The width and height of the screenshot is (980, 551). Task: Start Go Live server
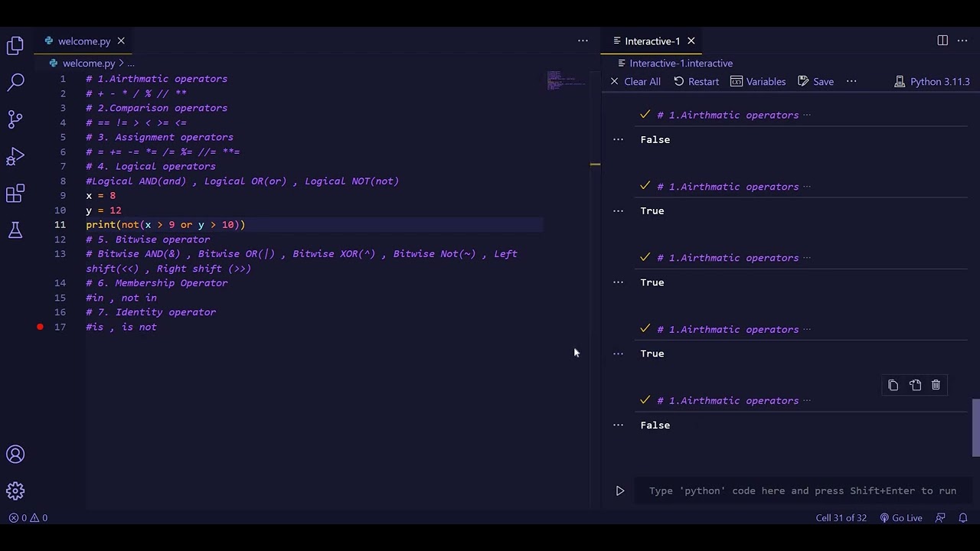[901, 518]
